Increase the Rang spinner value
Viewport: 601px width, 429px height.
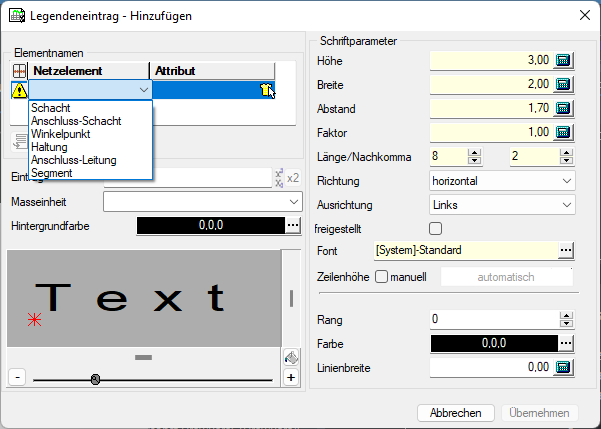(x=567, y=315)
